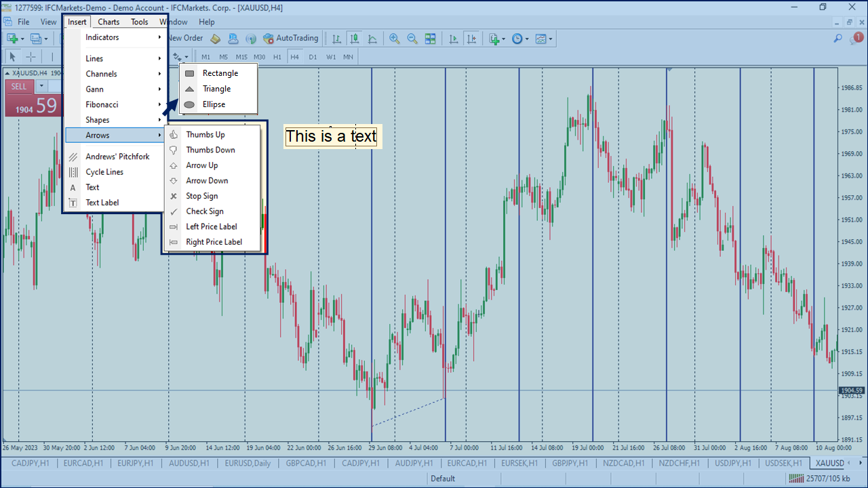
Task: Switch to line chart display
Action: (x=372, y=39)
